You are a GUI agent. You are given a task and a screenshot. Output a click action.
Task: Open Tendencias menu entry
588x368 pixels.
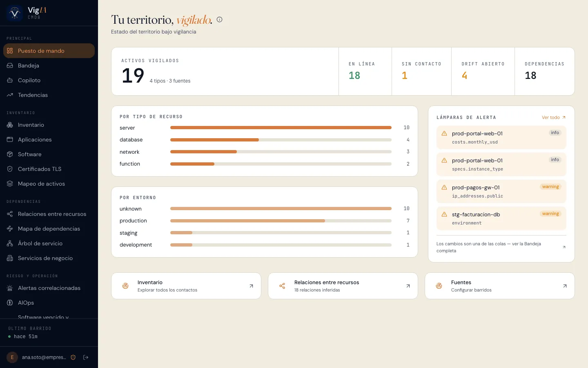[49, 95]
